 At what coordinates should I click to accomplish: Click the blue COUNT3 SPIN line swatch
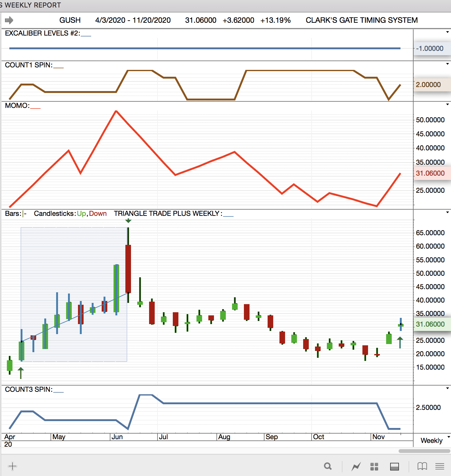pyautogui.click(x=59, y=392)
